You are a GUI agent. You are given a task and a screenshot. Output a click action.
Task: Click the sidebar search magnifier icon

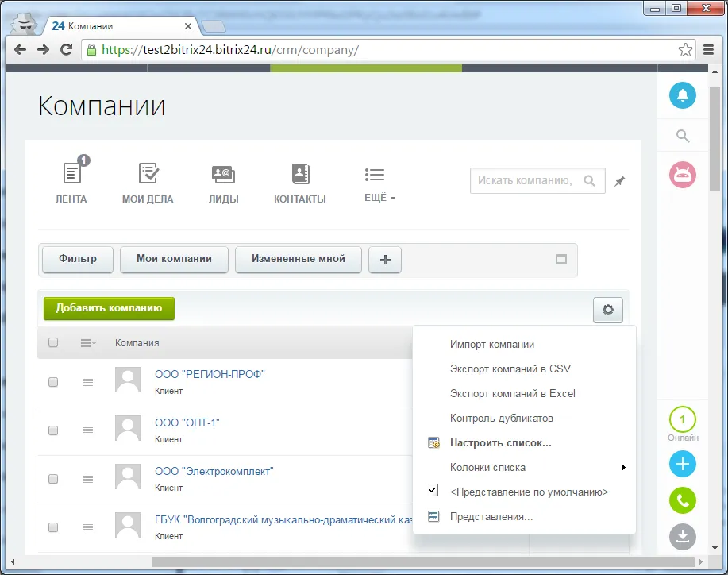click(x=682, y=135)
